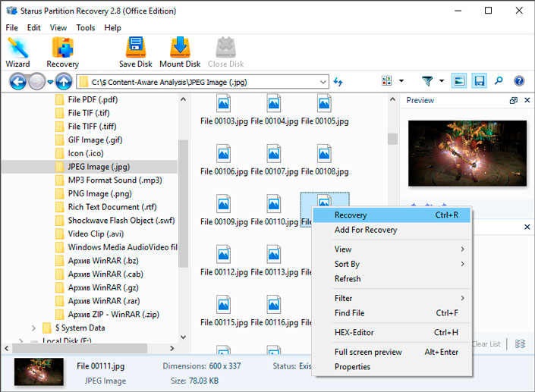
Task: Open the filter dropdown arrow
Action: (442, 81)
